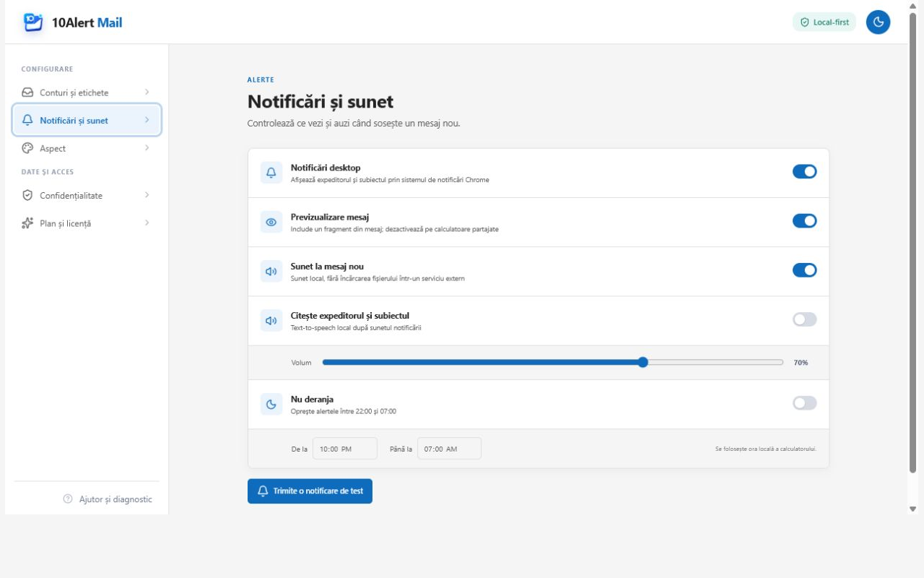Toggle dark mode with the moon button

878,22
